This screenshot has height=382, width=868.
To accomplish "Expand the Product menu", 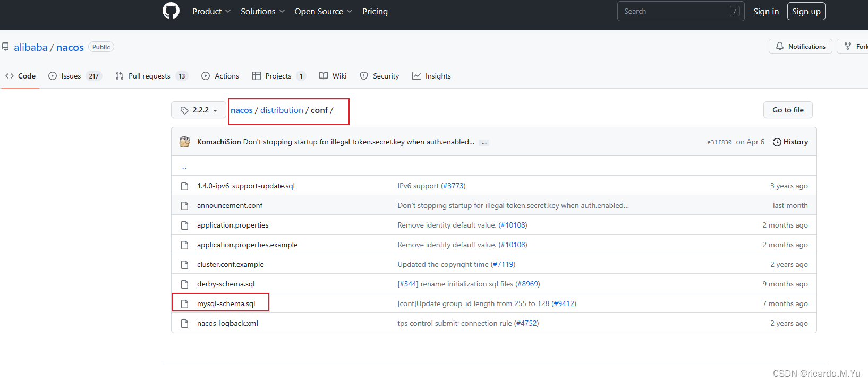I will (211, 11).
